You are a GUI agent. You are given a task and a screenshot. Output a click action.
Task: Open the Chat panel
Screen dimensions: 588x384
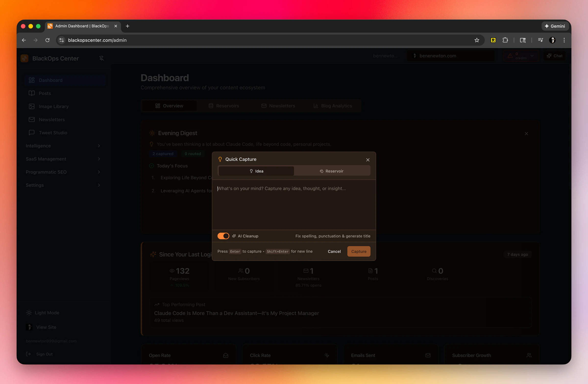554,56
